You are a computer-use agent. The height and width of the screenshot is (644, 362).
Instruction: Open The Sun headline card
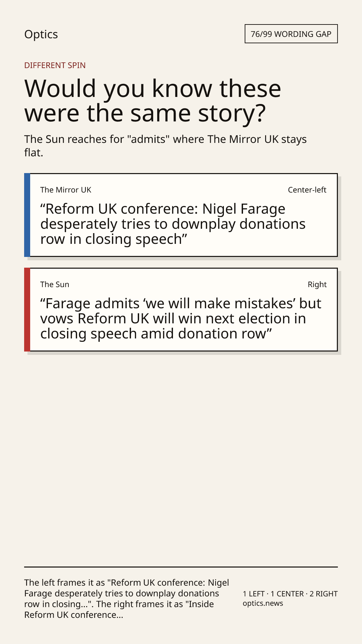pos(181,310)
